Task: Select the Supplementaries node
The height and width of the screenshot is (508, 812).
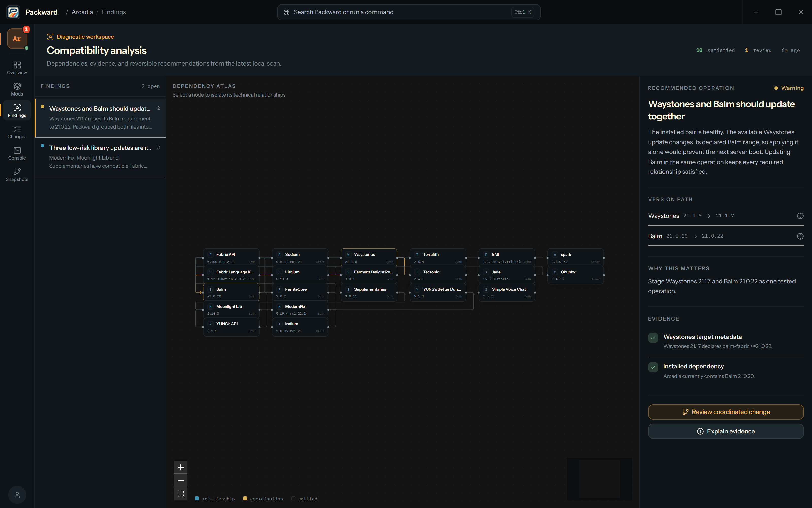Action: 369,292
